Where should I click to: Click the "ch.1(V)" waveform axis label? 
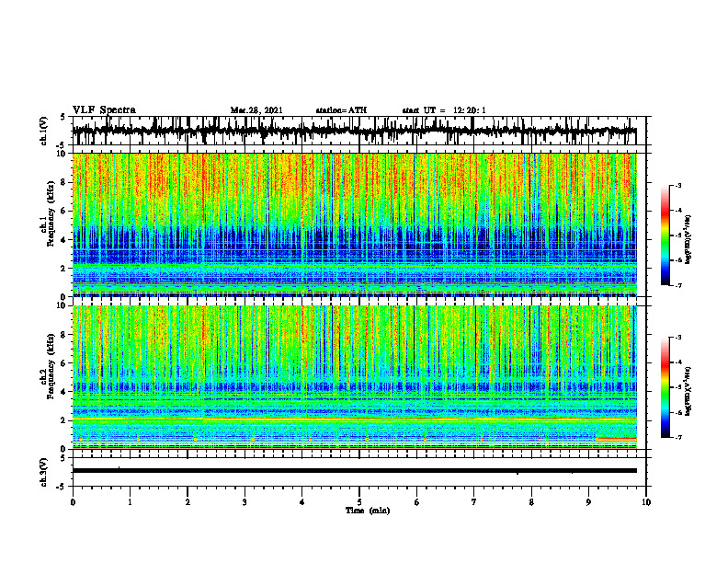click(x=44, y=131)
